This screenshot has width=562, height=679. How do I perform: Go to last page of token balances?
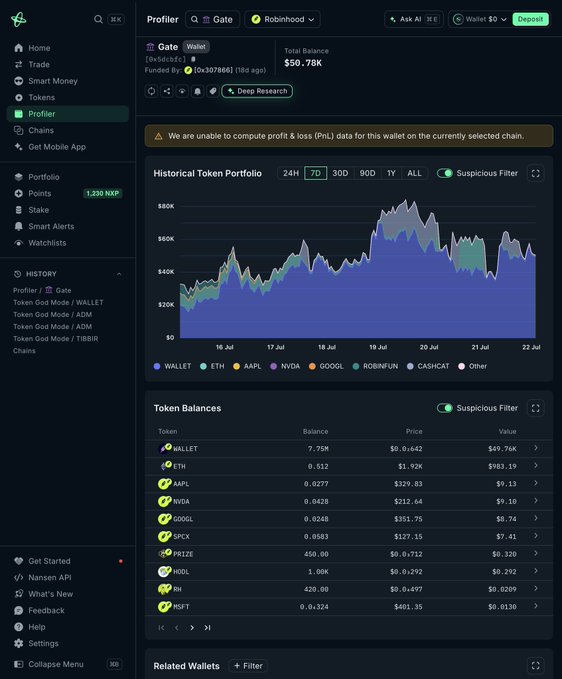[207, 627]
